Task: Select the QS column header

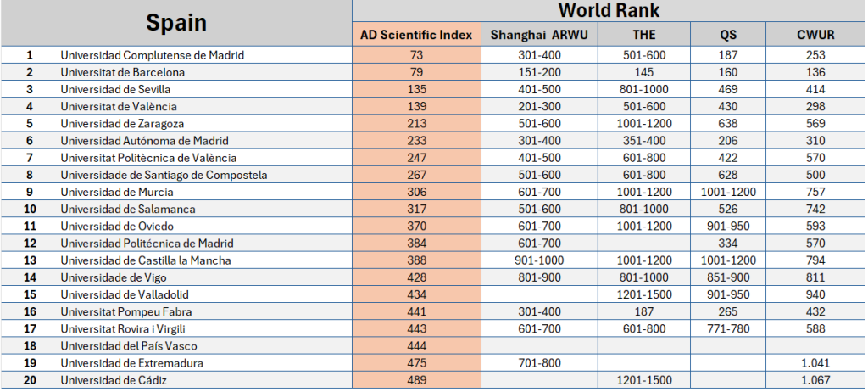Action: (x=728, y=35)
